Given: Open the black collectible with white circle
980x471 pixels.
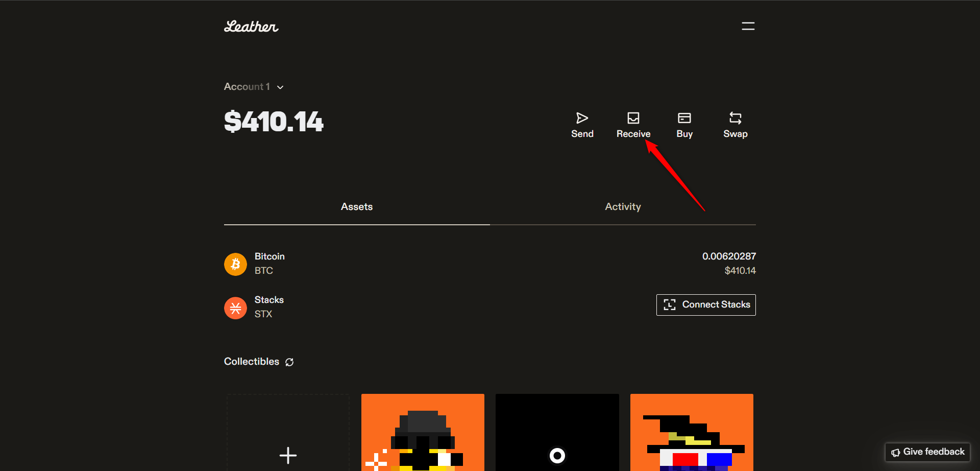Looking at the screenshot, I should tap(557, 433).
